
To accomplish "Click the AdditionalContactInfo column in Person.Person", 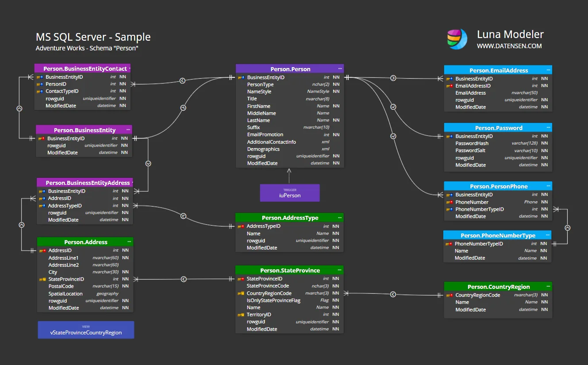I will [290, 142].
